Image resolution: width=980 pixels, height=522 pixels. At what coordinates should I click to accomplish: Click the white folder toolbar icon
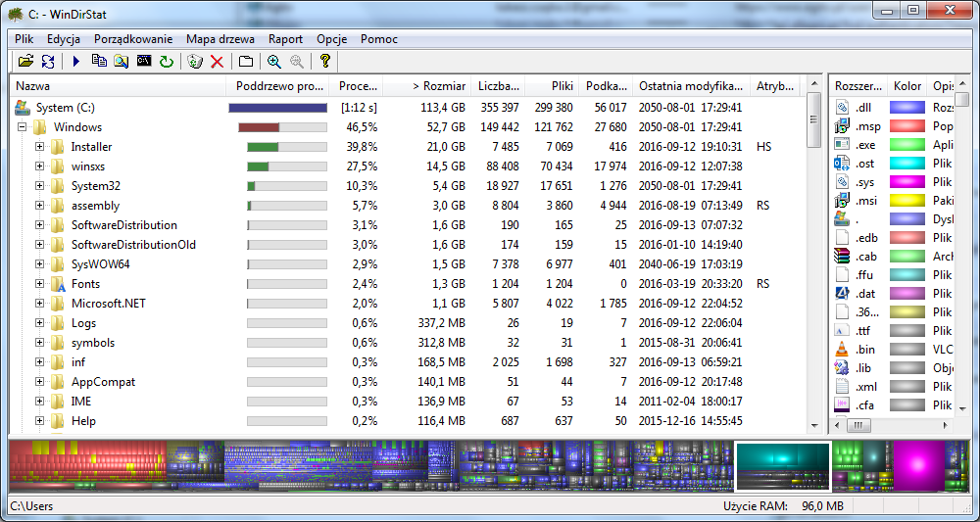[x=246, y=61]
